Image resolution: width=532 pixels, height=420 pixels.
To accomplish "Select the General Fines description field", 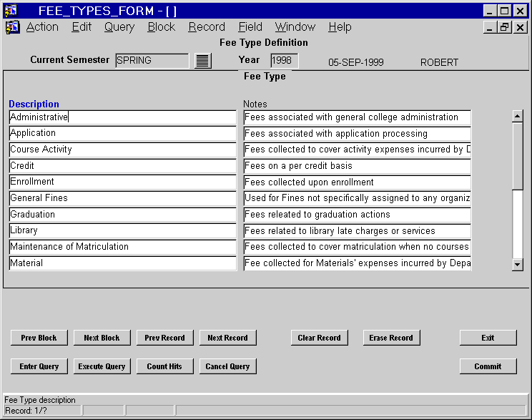I will coord(122,198).
